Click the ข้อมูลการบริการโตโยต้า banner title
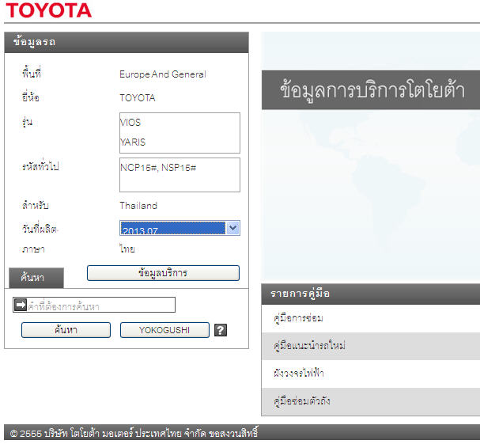This screenshot has width=480, height=448. (372, 90)
